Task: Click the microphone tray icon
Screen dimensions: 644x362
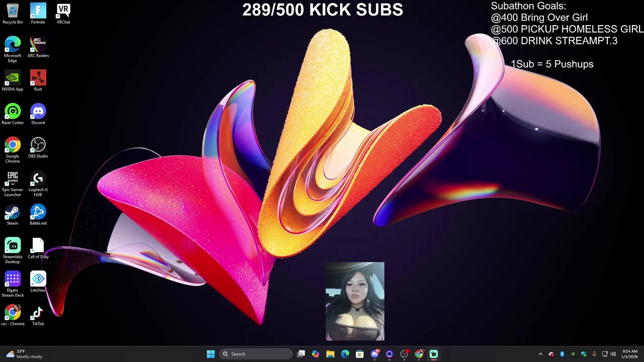Action: tap(594, 354)
